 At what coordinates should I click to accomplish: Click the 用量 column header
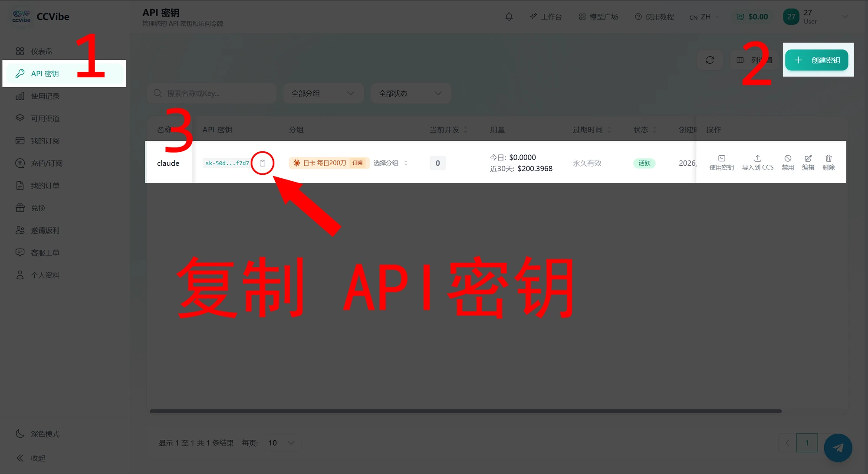coord(497,130)
